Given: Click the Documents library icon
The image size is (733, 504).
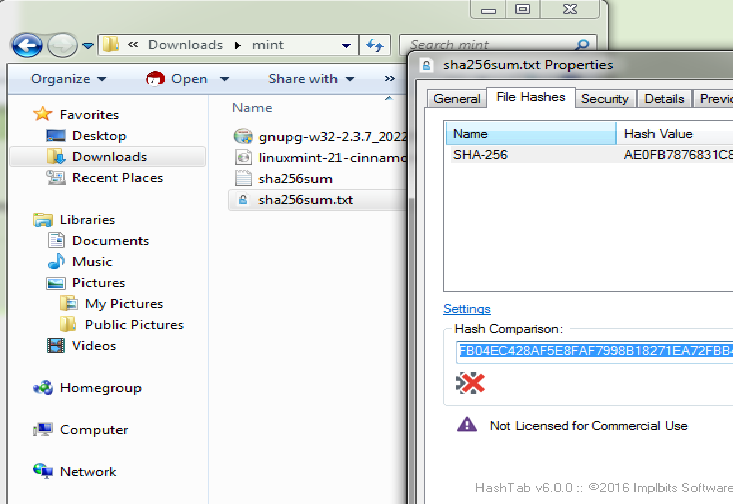Looking at the screenshot, I should [57, 240].
